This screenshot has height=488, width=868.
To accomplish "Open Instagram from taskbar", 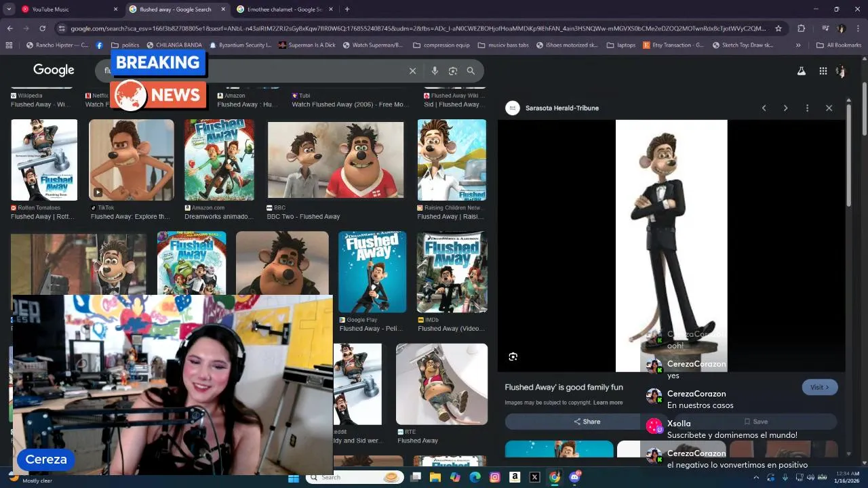I will 495,477.
